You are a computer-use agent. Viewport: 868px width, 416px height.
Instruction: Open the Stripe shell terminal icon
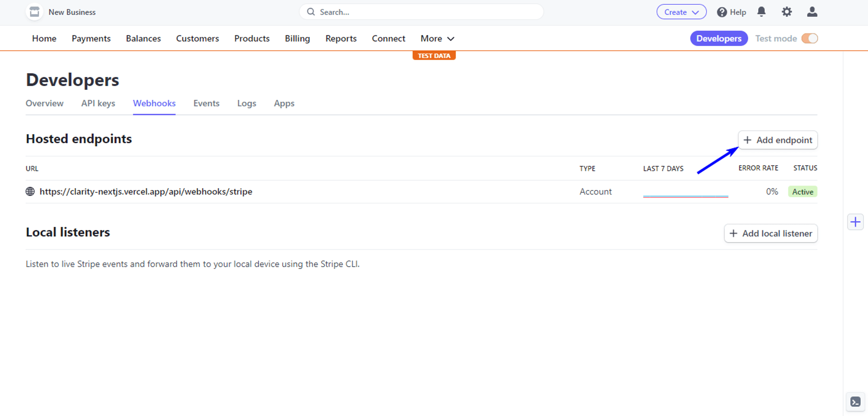pyautogui.click(x=855, y=402)
